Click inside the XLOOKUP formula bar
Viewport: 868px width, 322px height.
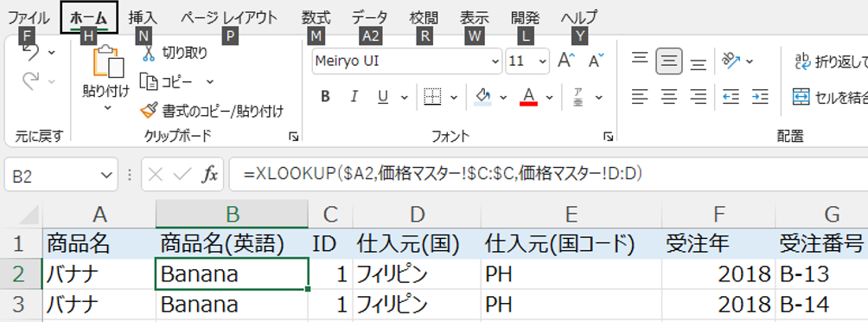(548, 175)
